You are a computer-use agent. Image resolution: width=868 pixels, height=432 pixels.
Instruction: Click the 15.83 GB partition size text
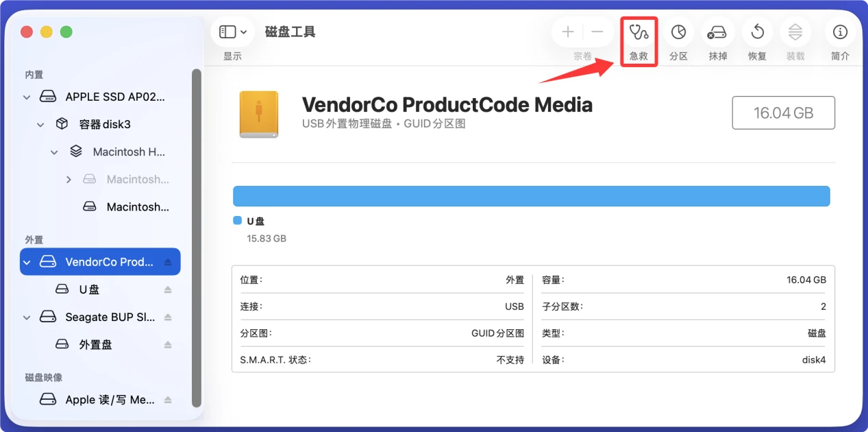click(x=266, y=239)
